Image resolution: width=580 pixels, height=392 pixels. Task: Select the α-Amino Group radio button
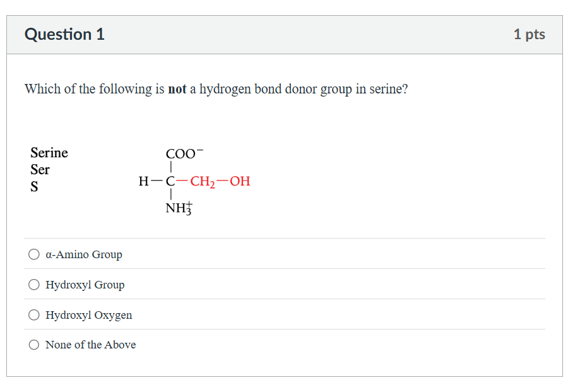click(x=33, y=254)
